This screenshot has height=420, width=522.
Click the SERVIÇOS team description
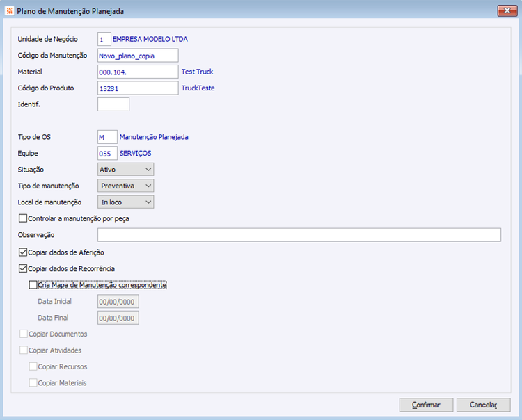click(x=136, y=153)
